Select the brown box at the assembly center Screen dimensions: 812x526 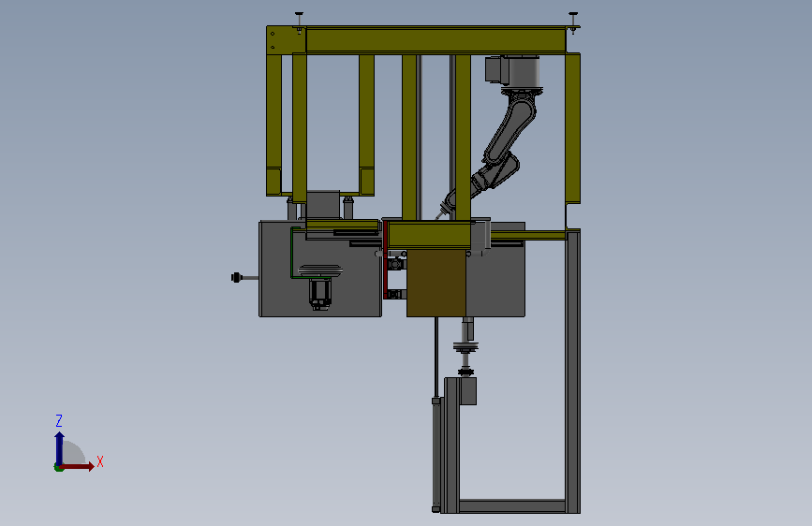[436, 284]
